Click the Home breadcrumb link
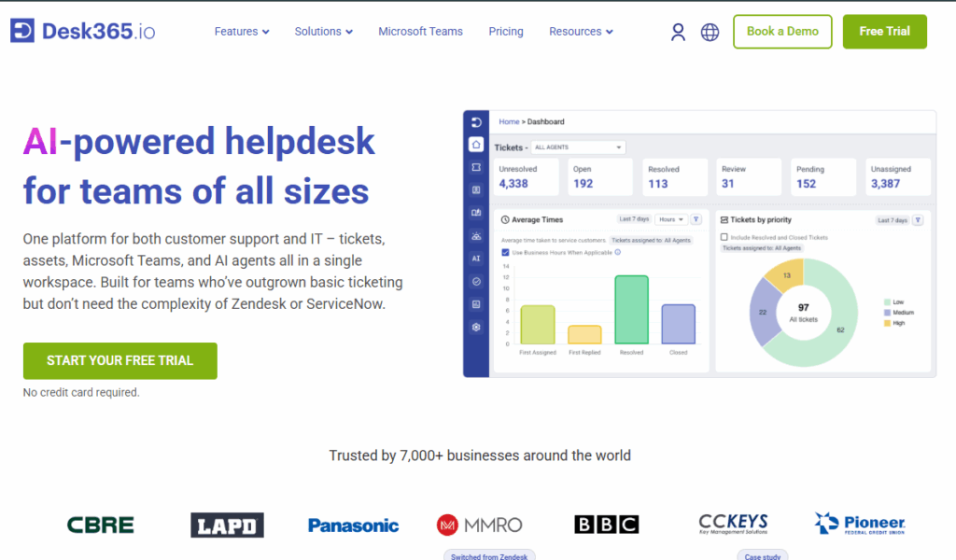This screenshot has height=560, width=956. pyautogui.click(x=509, y=122)
